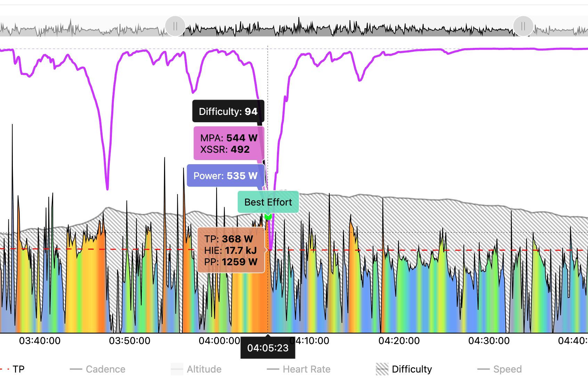588x384 pixels.
Task: Click the 03:50:00 axis label
Action: click(x=130, y=341)
